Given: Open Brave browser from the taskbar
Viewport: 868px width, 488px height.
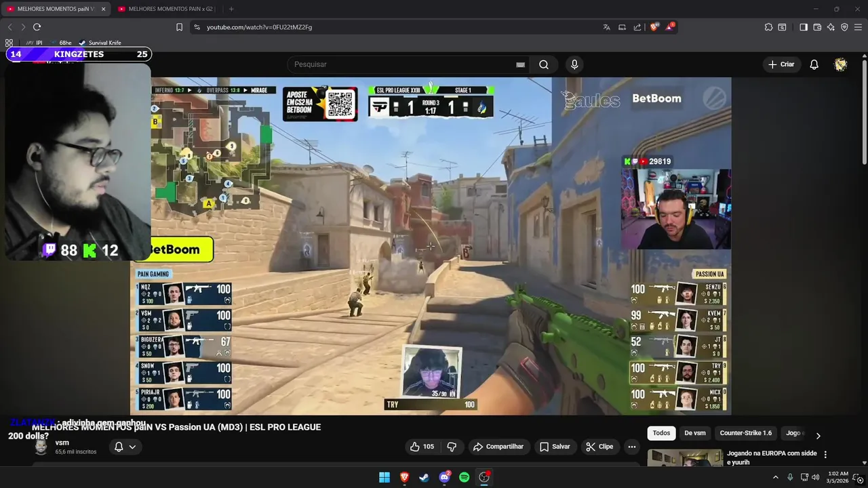Looking at the screenshot, I should point(404,477).
